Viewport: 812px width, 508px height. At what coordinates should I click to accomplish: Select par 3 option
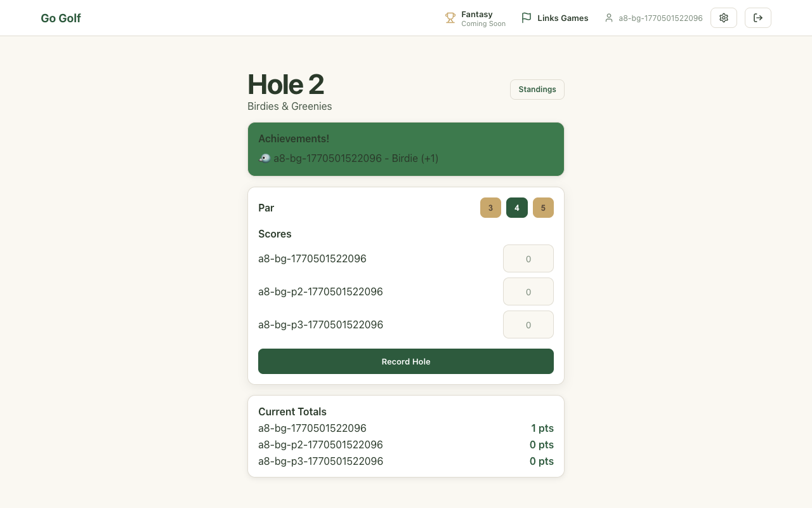tap(490, 208)
